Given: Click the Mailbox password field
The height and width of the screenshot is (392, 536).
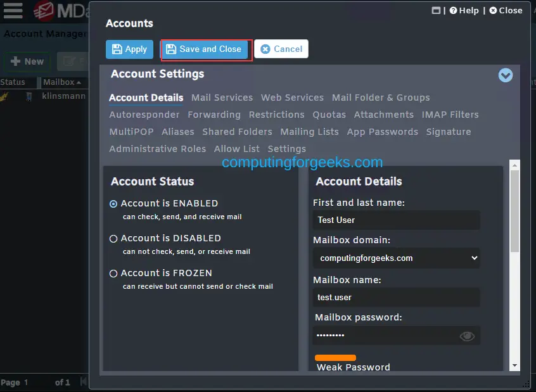Looking at the screenshot, I should (x=396, y=335).
